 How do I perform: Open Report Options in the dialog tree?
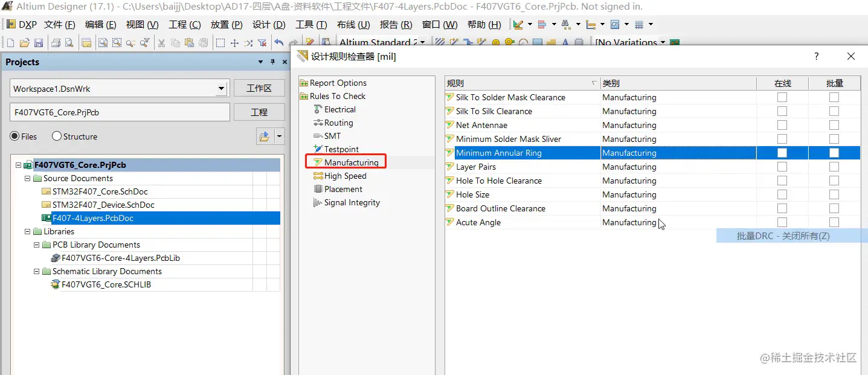[x=338, y=83]
